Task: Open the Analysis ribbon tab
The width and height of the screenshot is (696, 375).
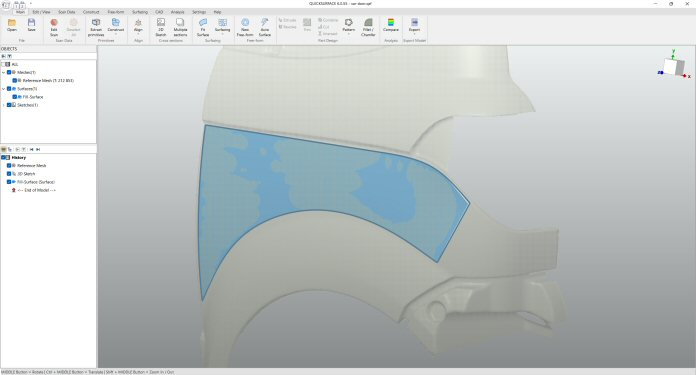Action: (x=178, y=12)
